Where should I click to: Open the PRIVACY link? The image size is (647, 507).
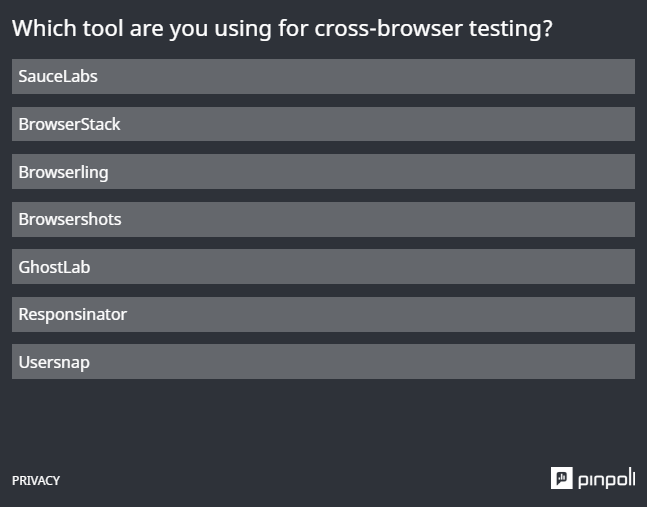36,481
